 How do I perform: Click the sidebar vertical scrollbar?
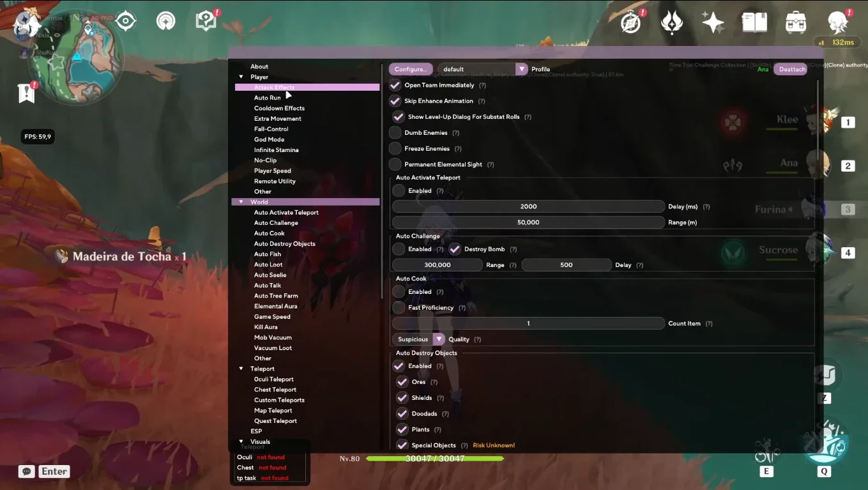point(382,182)
